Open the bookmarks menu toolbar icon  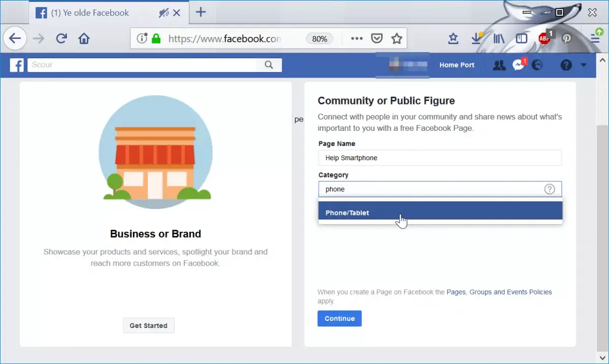453,39
